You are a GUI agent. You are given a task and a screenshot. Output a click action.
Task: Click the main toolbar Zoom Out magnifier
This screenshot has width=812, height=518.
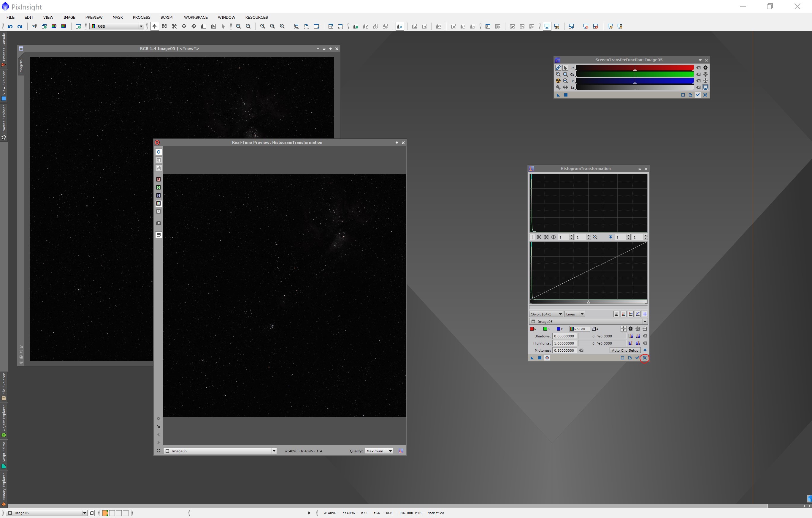[x=248, y=26]
